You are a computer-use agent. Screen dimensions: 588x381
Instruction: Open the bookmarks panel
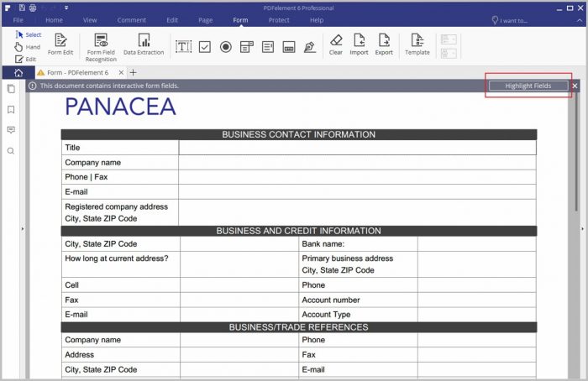click(x=11, y=109)
